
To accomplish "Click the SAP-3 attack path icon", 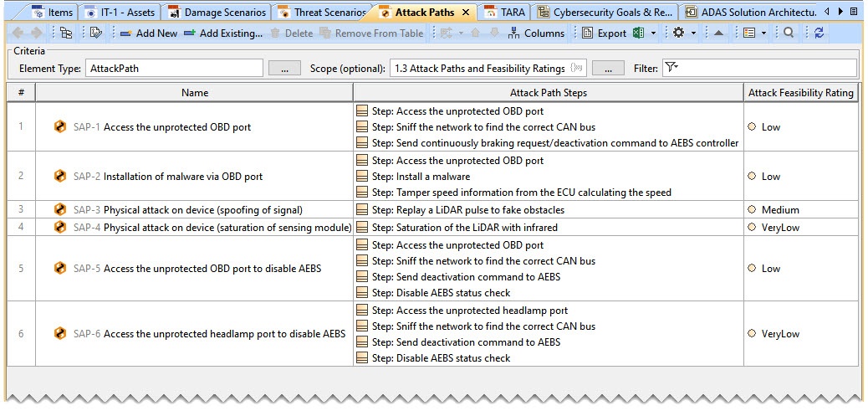I will [x=60, y=209].
